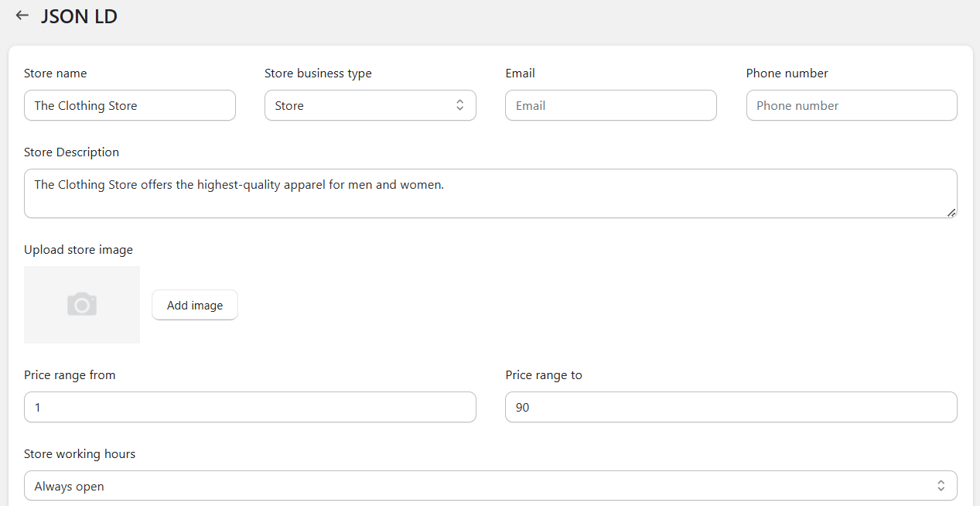The image size is (980, 506).
Task: Click into the Email input field
Action: 610,105
